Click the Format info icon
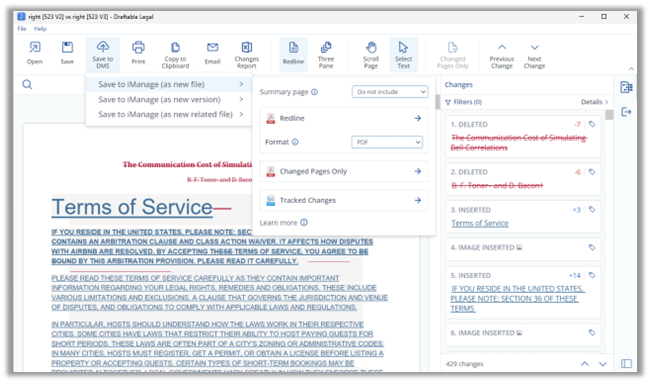The height and width of the screenshot is (383, 650). tap(295, 142)
